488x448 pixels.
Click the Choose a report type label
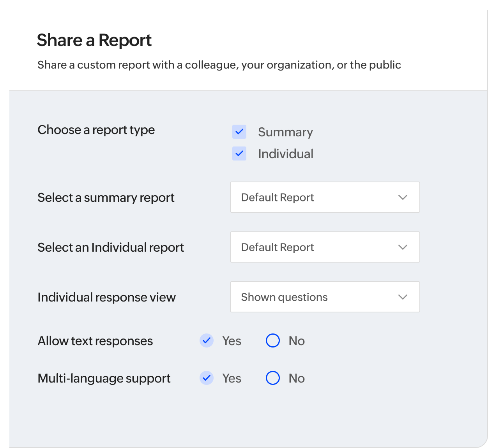click(x=96, y=130)
